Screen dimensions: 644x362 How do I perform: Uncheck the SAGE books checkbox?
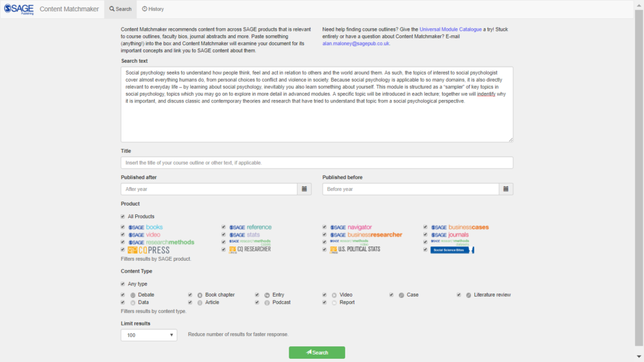coord(123,227)
